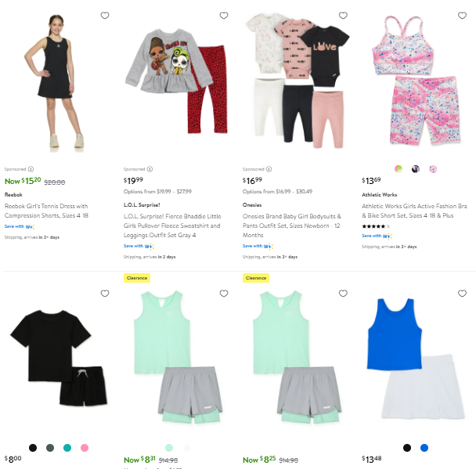This screenshot has height=469, width=476.
Task: Select green-pink swatch for Athletic Works set
Action: [398, 169]
